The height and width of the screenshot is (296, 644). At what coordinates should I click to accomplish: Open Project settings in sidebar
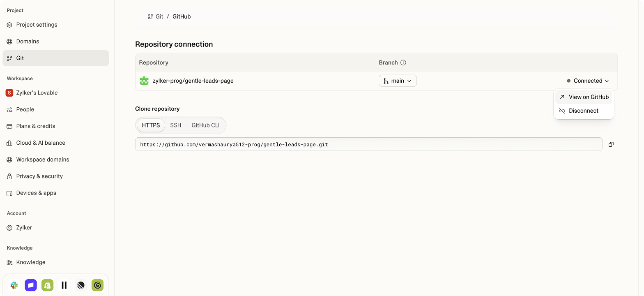56,25
